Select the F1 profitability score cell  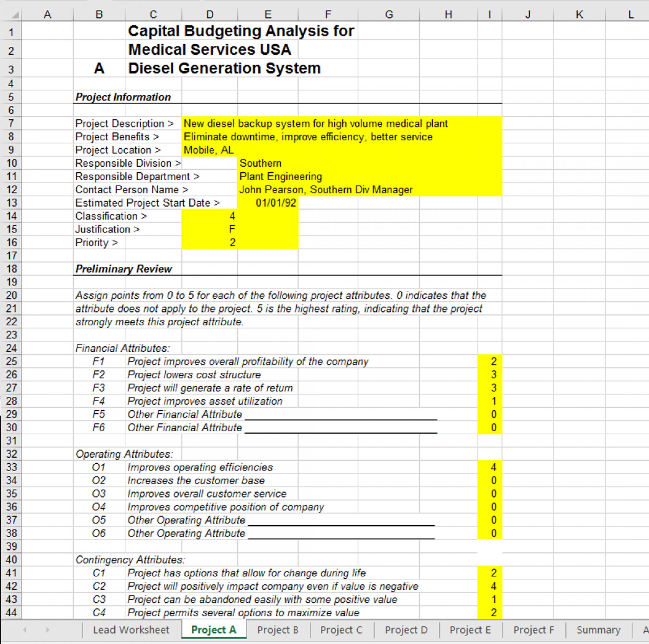tap(489, 362)
